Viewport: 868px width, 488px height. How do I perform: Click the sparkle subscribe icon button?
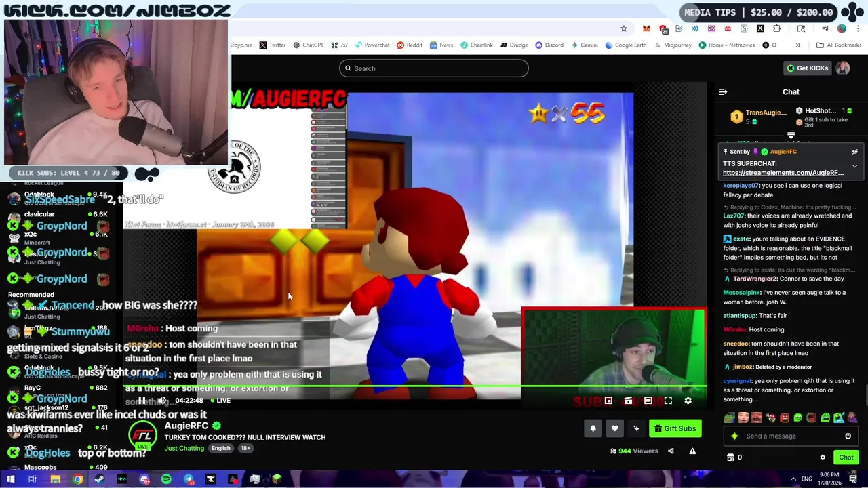click(636, 428)
